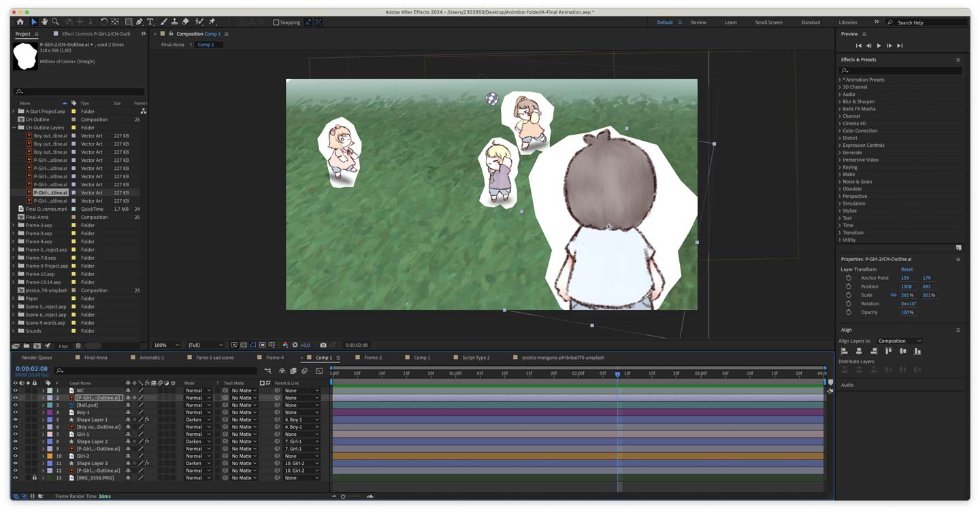Select the Roto Brush tool
Viewport: 980px width, 512px height.
click(199, 22)
